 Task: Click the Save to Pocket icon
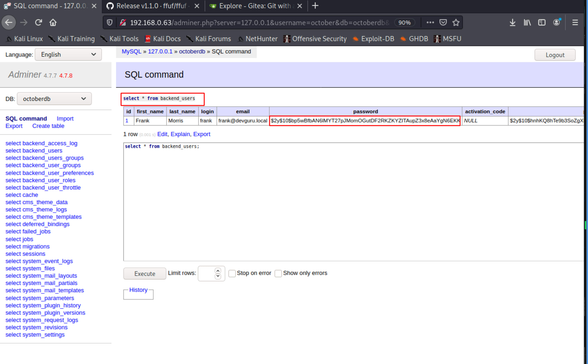coord(443,22)
